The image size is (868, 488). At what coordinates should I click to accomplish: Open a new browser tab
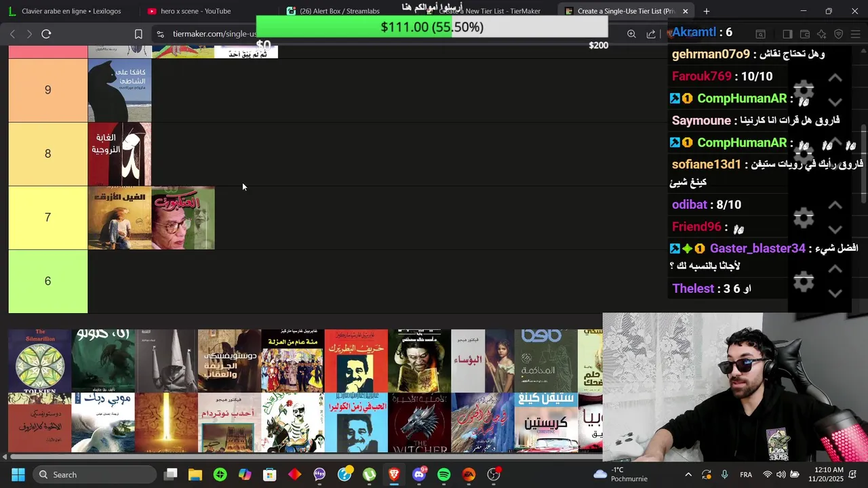coord(707,11)
